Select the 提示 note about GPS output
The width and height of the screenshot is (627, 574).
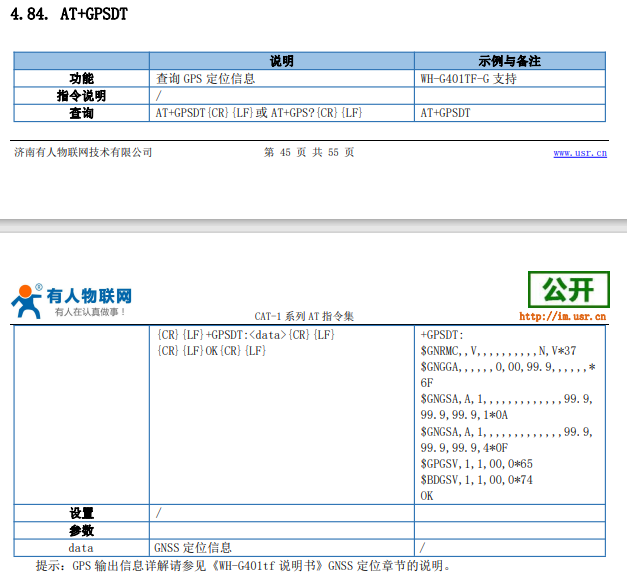pyautogui.click(x=244, y=566)
